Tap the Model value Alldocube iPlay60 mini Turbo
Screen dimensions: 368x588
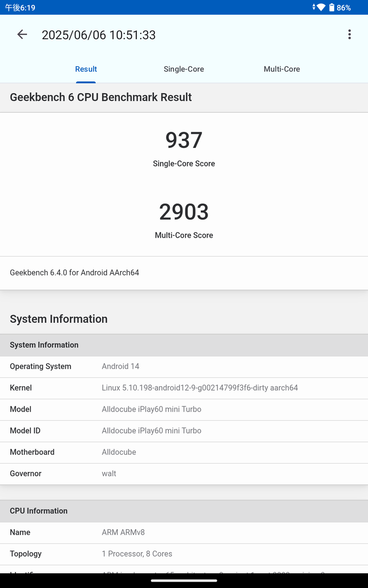tap(152, 409)
